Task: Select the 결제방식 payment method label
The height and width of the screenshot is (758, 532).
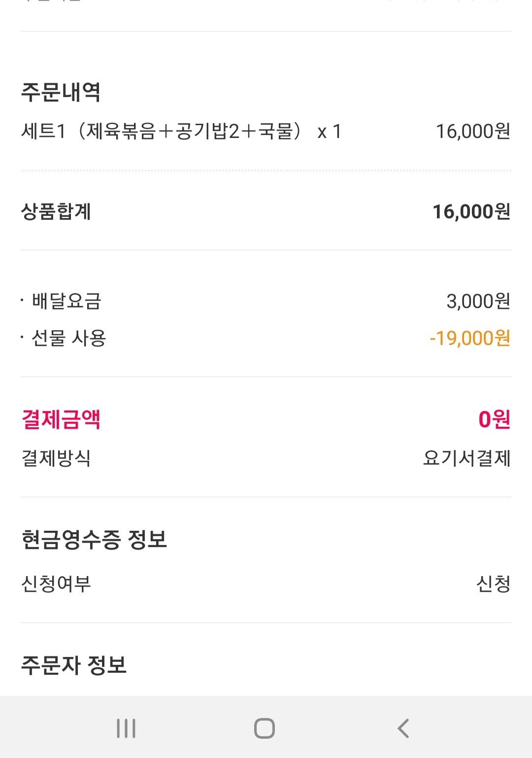Action: pos(56,458)
